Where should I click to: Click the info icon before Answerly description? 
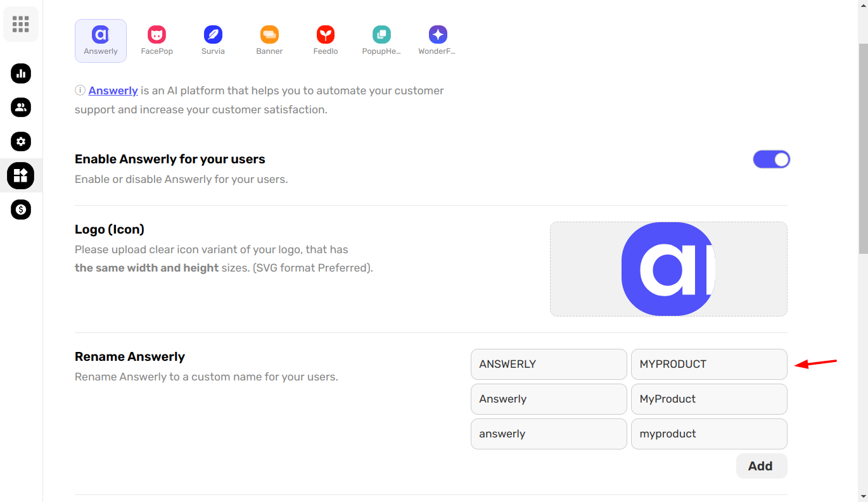80,91
